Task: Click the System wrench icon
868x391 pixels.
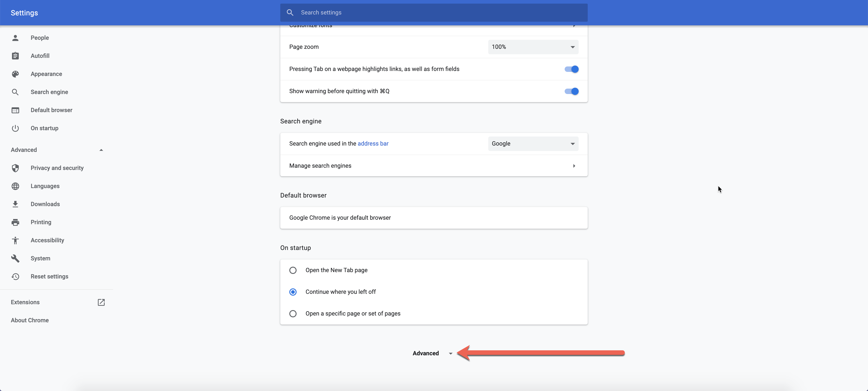Action: [x=15, y=258]
